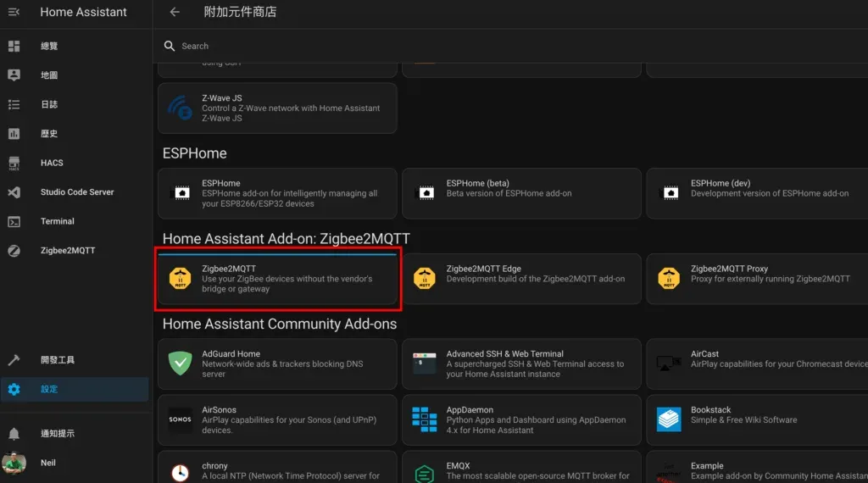Open the notifications bell icon
868x483 pixels.
pyautogui.click(x=14, y=434)
